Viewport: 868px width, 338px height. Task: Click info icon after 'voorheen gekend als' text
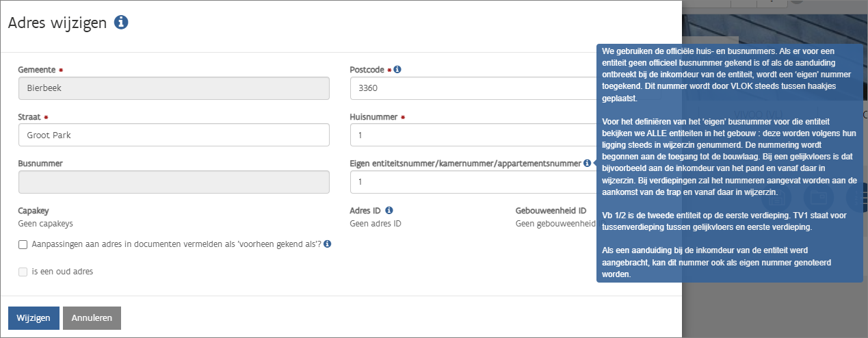(328, 244)
